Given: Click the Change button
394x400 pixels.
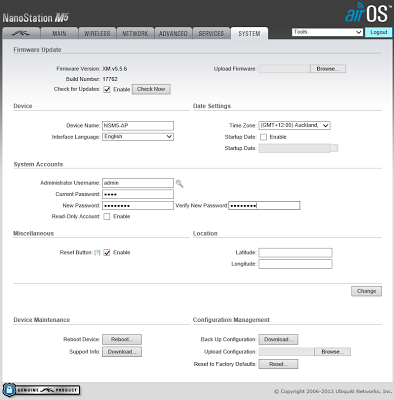Looking at the screenshot, I should [366, 291].
